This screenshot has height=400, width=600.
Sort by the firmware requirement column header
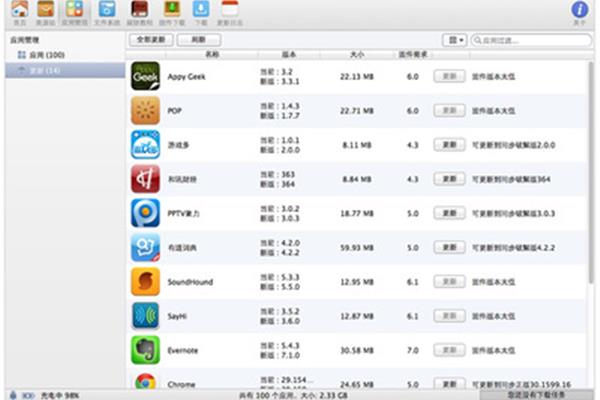click(412, 55)
